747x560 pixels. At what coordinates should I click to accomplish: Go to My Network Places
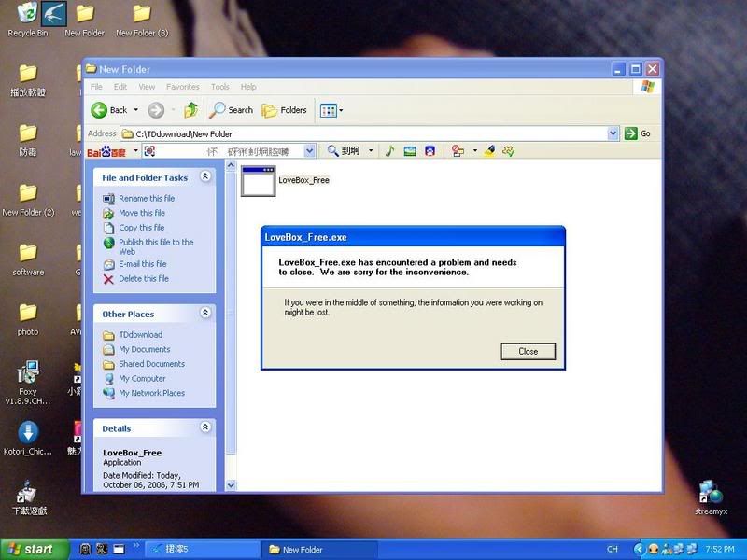pyautogui.click(x=151, y=393)
